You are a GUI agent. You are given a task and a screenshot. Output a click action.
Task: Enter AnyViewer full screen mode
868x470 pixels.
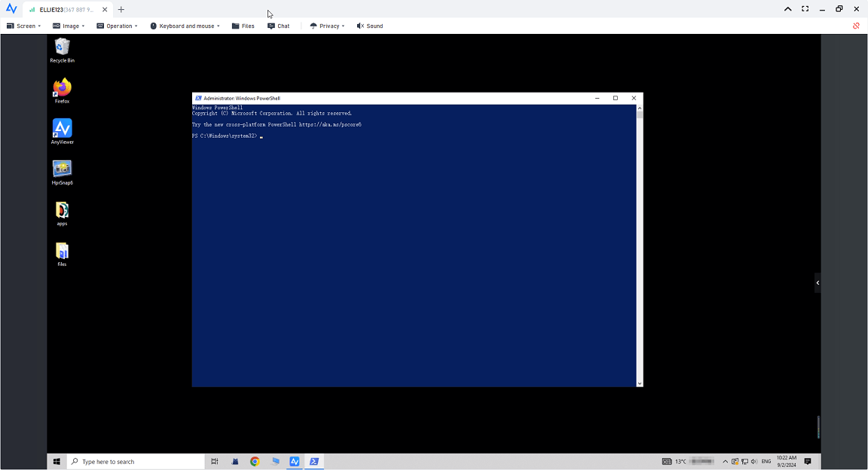(805, 9)
